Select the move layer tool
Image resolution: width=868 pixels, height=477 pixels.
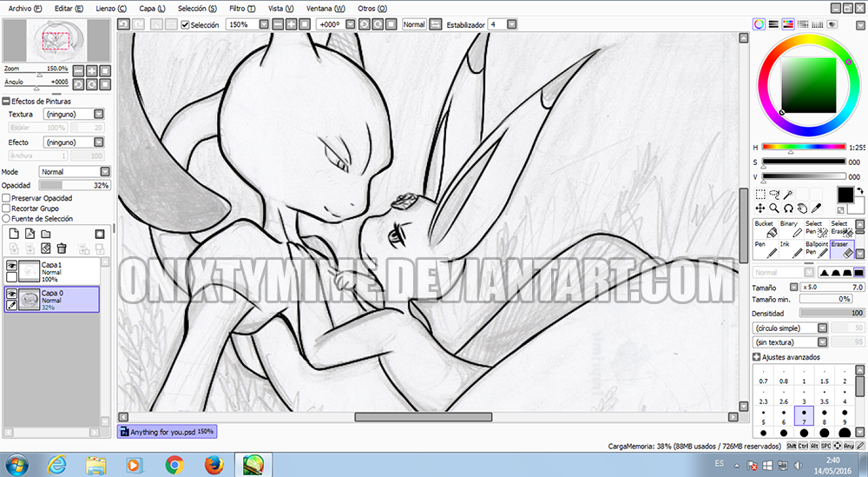click(x=760, y=209)
